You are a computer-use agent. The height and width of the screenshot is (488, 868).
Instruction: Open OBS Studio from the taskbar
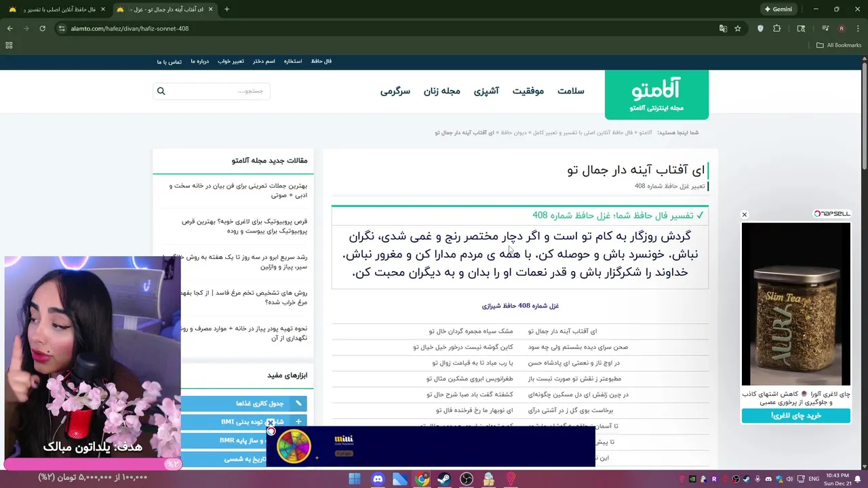[x=467, y=479]
